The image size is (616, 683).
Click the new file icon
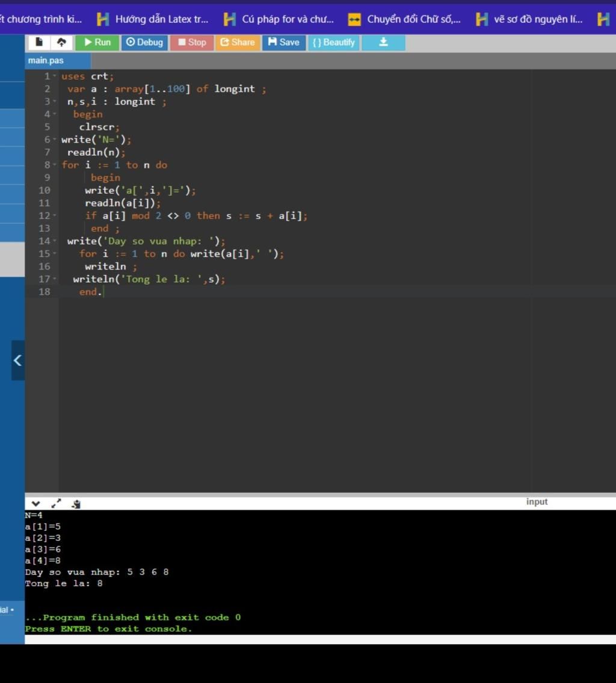tap(39, 42)
